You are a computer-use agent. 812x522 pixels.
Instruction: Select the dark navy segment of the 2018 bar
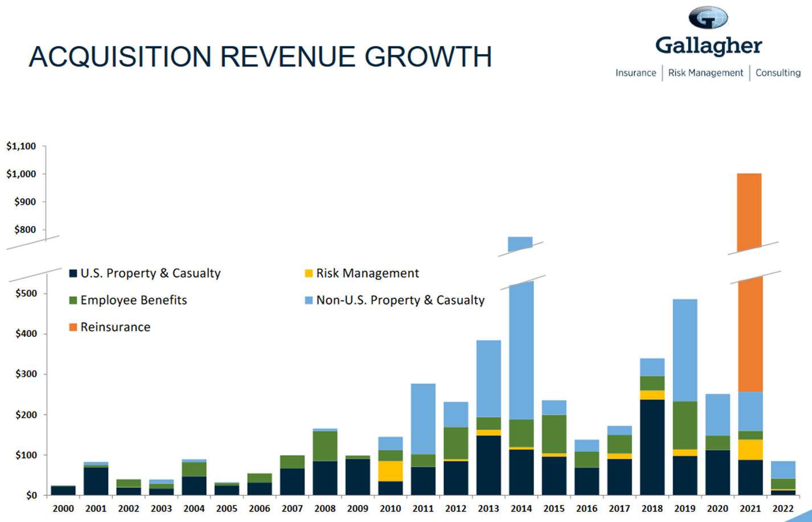[x=652, y=447]
